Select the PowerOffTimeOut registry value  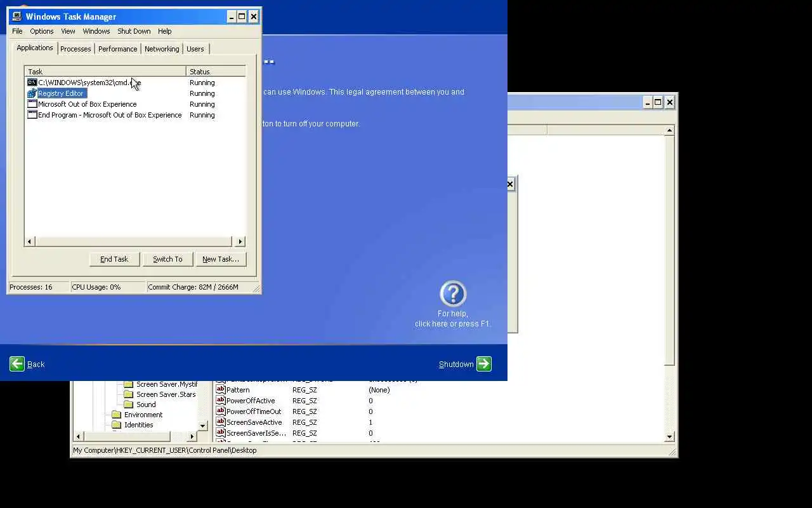(254, 411)
